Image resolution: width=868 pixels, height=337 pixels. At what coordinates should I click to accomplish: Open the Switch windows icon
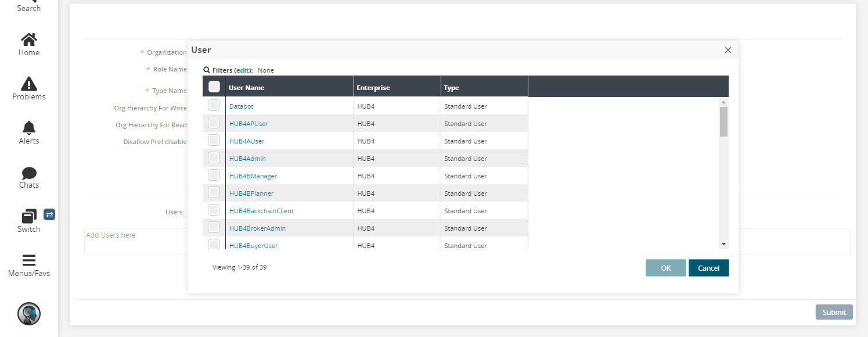[28, 216]
